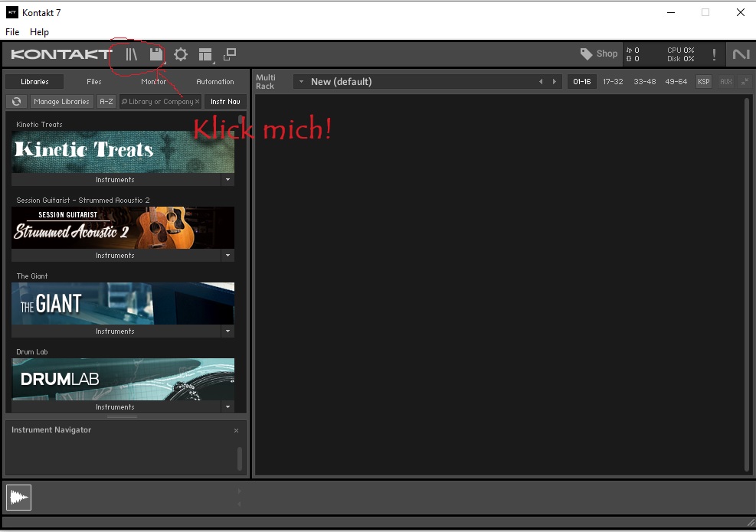Open the Shop button
Viewport: 756px width, 532px height.
point(599,54)
